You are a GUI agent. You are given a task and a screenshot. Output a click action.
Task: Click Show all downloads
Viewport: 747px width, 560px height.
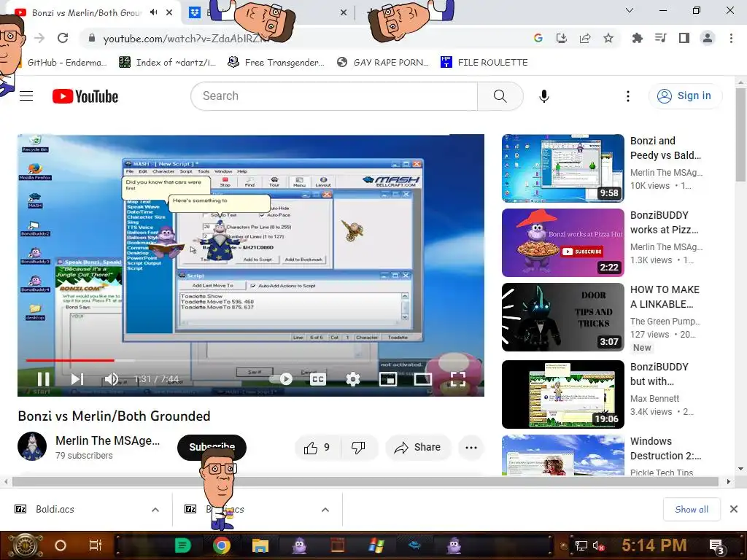(x=692, y=510)
